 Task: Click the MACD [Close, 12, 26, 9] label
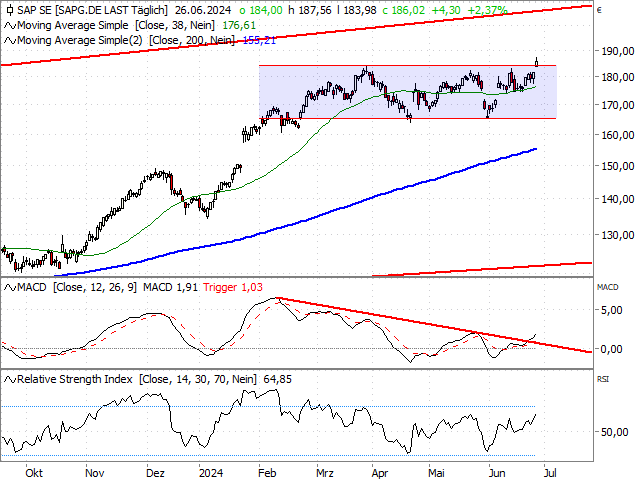pyautogui.click(x=77, y=288)
